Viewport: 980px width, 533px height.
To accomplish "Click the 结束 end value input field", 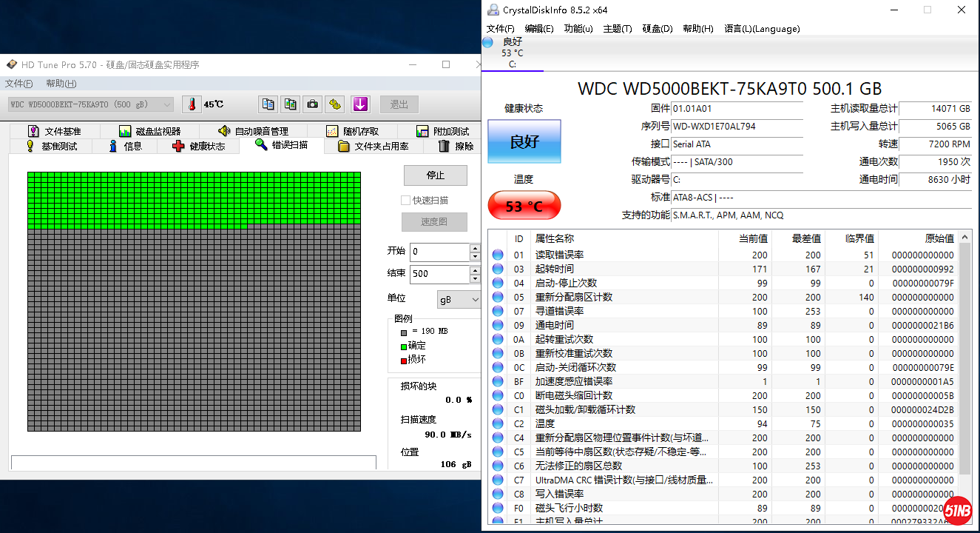I will pyautogui.click(x=439, y=274).
